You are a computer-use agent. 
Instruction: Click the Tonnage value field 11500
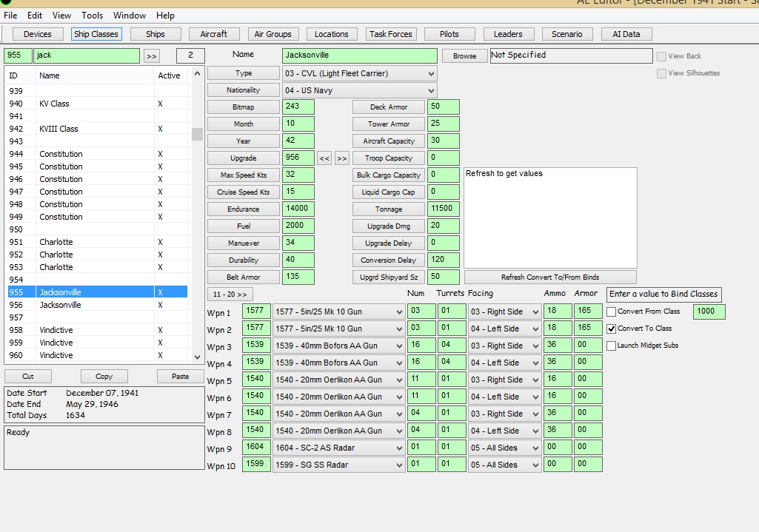click(444, 209)
